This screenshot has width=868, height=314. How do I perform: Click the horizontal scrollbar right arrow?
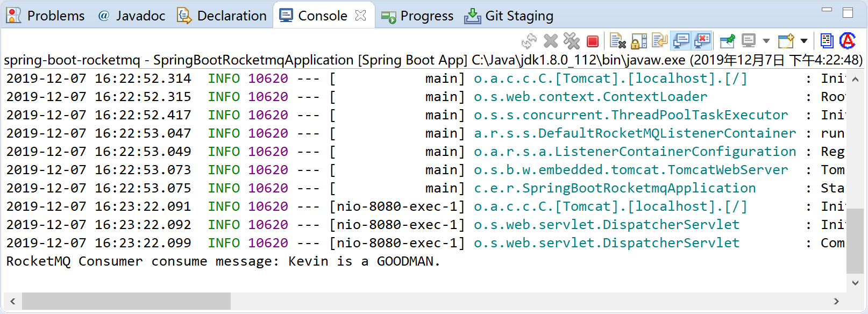[836, 302]
